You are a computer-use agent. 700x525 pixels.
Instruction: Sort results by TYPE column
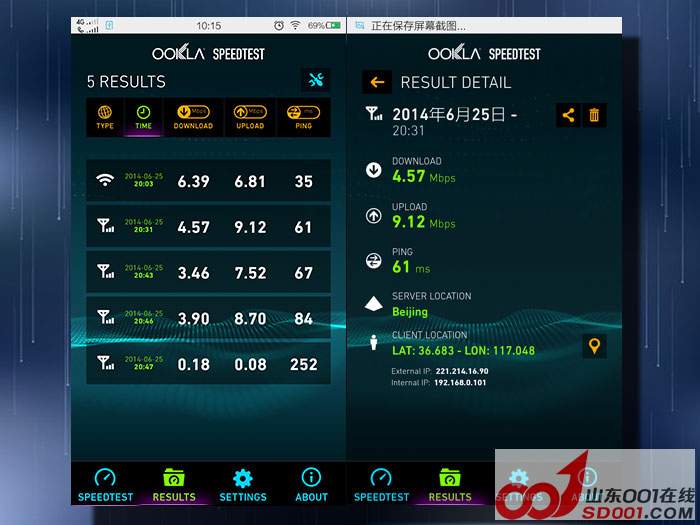coord(105,118)
